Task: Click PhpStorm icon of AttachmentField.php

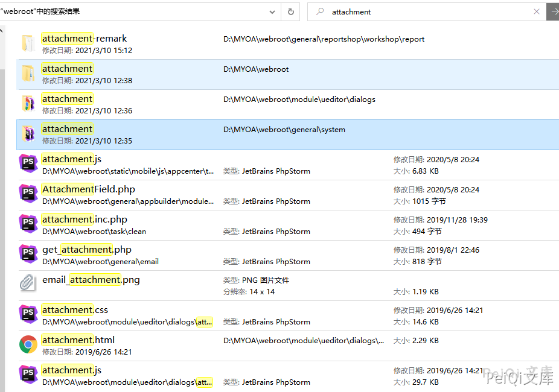Action: [28, 194]
